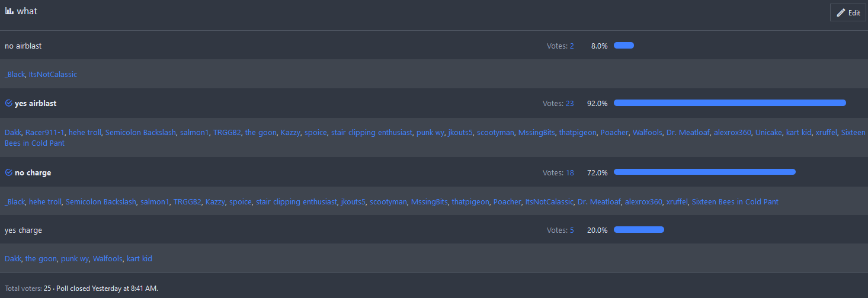The image size is (868, 298).
Task: Click the checkmark icon beside 'no charge'
Action: click(x=8, y=173)
